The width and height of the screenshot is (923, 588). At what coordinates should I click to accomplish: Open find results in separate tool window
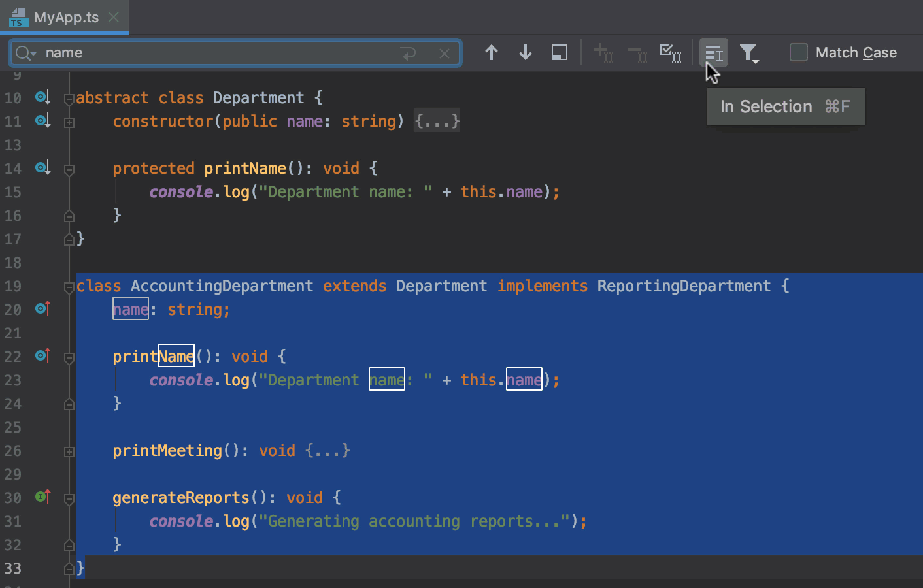pos(560,52)
